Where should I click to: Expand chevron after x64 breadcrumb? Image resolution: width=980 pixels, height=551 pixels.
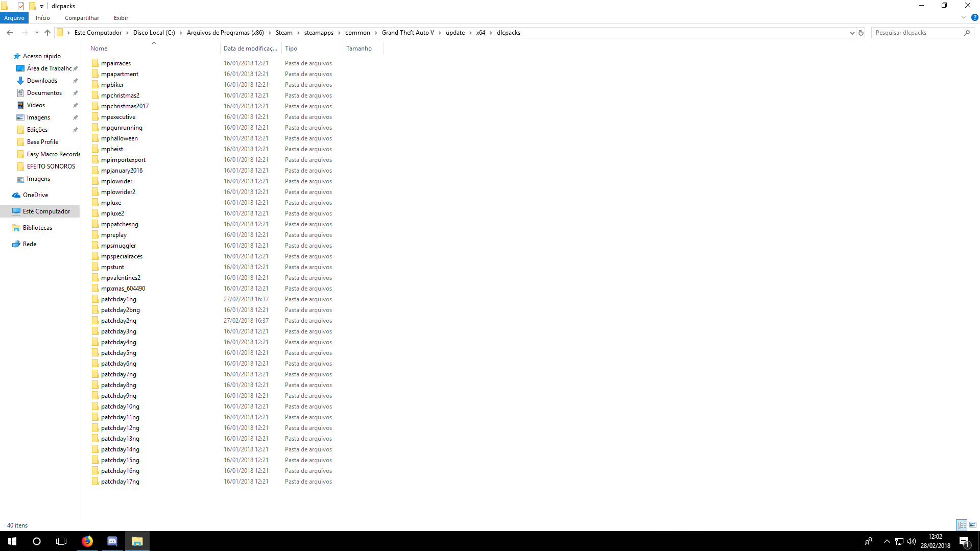click(x=491, y=33)
